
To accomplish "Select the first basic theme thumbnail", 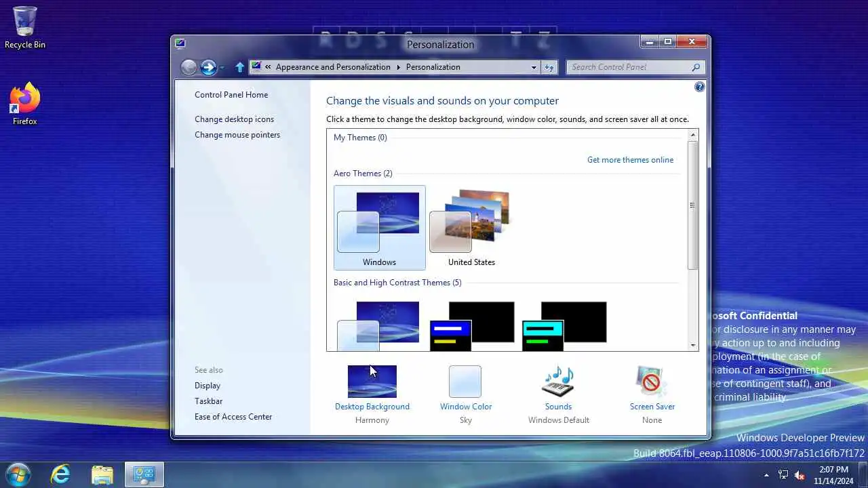I will pos(379,325).
